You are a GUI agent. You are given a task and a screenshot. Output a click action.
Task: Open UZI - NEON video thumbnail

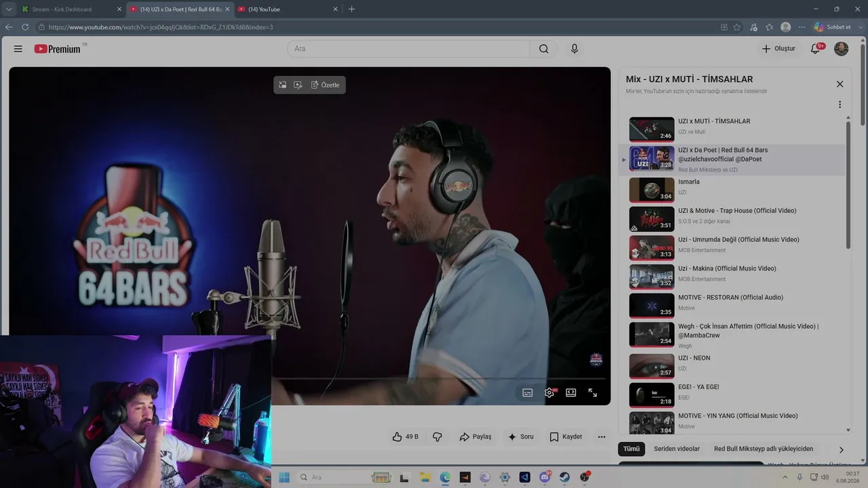click(652, 366)
